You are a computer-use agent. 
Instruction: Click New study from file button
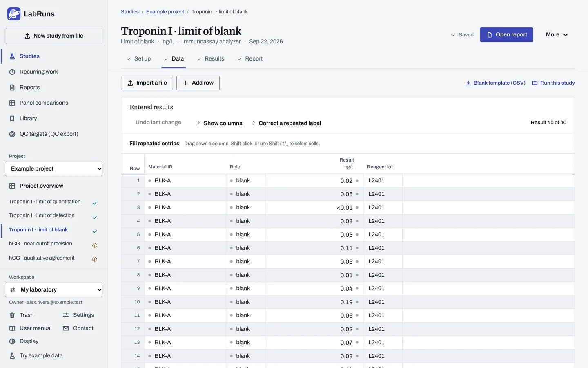(x=53, y=36)
